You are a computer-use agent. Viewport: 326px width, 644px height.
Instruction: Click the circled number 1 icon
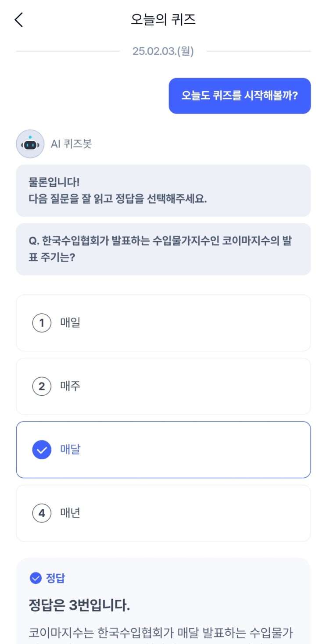(x=42, y=323)
